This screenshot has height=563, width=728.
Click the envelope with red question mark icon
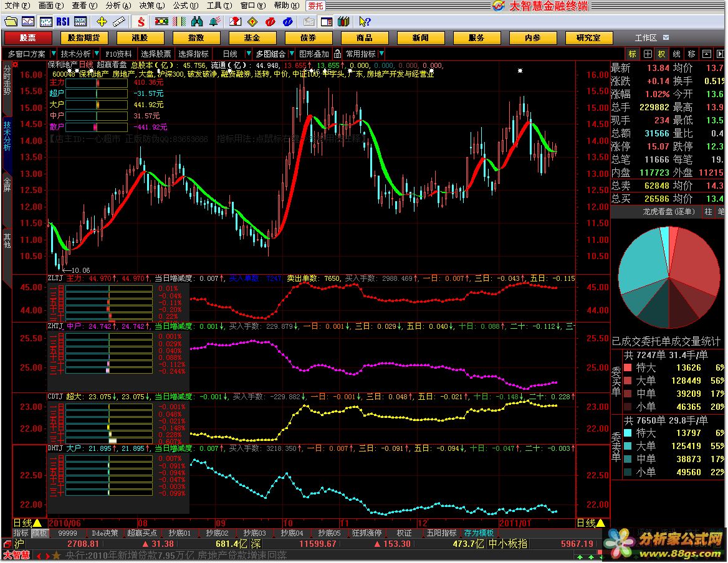236,21
